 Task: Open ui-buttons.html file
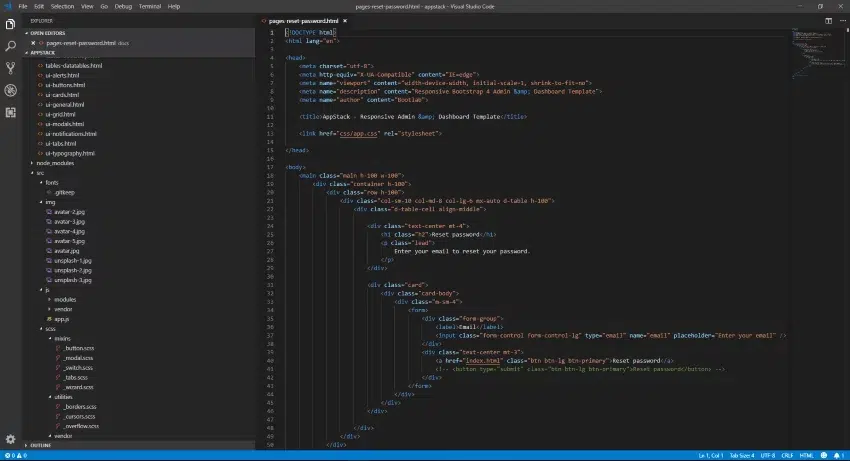65,85
